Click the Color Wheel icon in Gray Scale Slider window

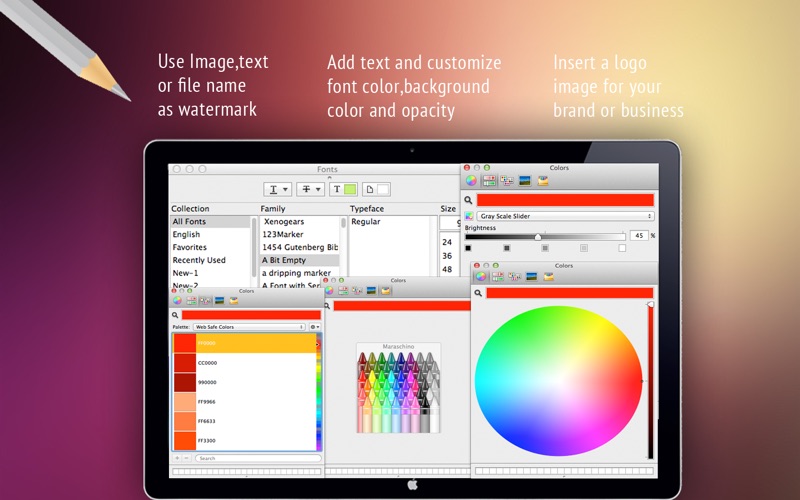coord(471,181)
